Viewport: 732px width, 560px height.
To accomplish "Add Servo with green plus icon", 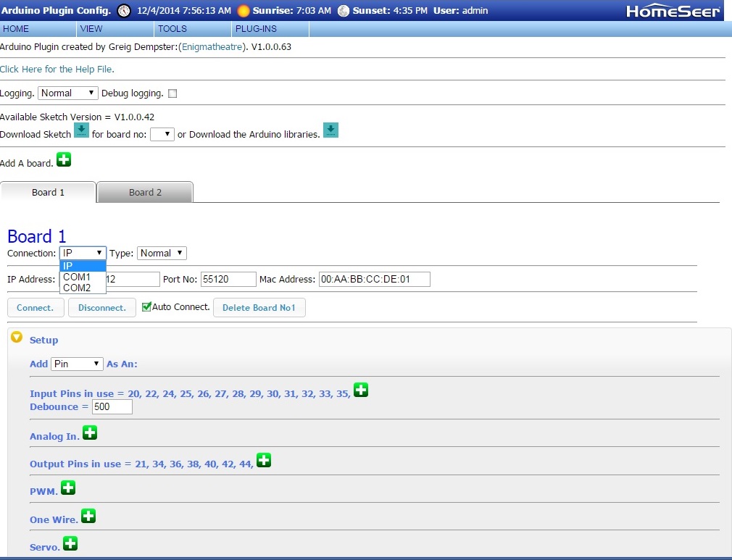I will (70, 543).
